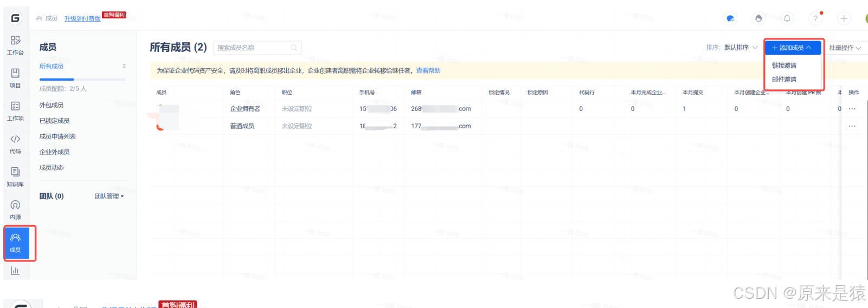The height and width of the screenshot is (308, 868).
Task: Click the flame icon in top bar
Action: (x=758, y=18)
